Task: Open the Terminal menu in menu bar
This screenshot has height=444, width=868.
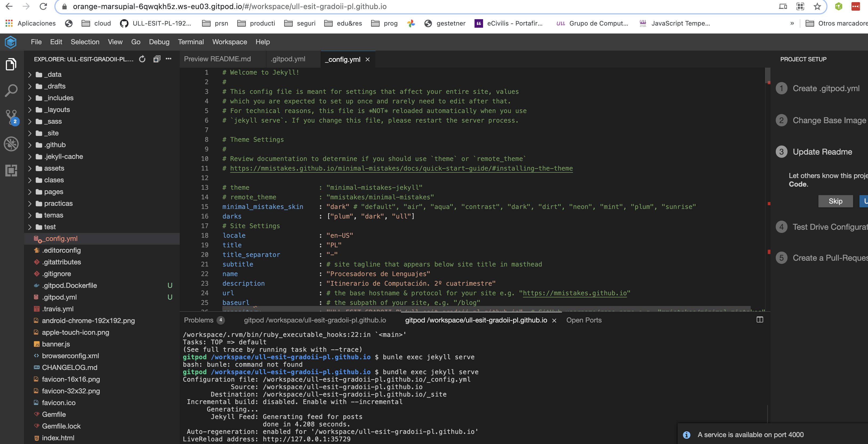Action: [191, 41]
